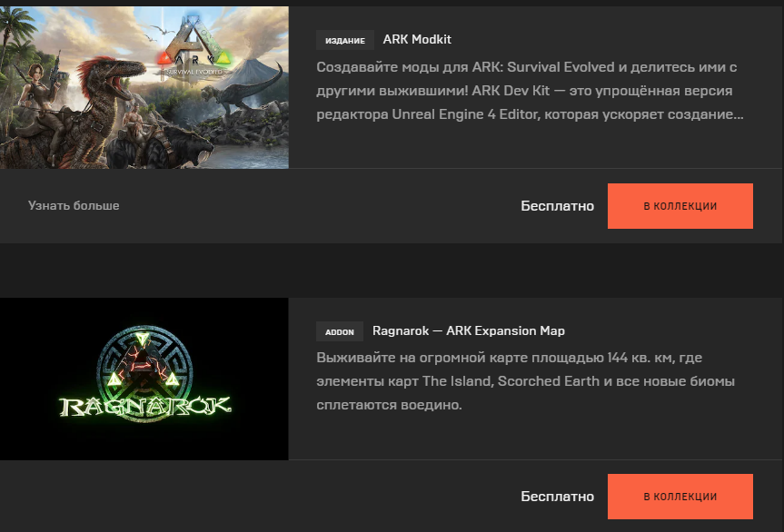784x532 pixels.
Task: Click the glowing green RAGNAROK text logo
Action: pyautogui.click(x=145, y=407)
